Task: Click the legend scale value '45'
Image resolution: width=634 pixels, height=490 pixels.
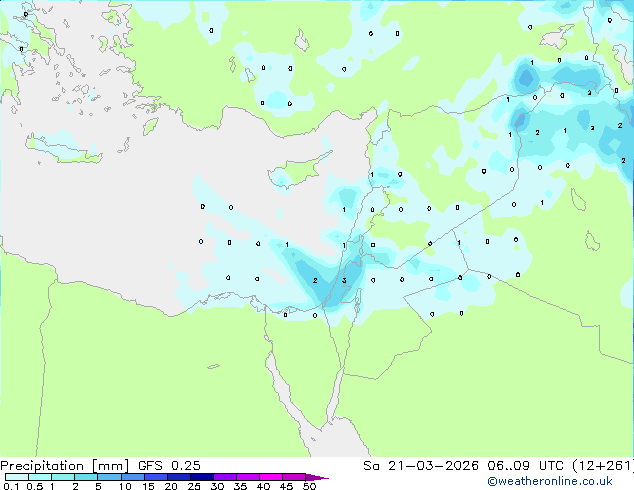Action: click(286, 486)
